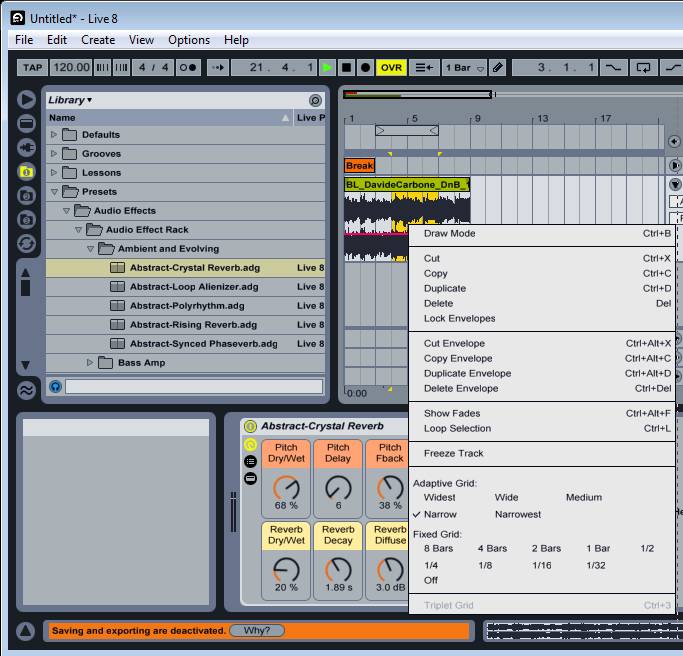Select File Browser 1 yellow icon
The height and width of the screenshot is (656, 683).
[27, 172]
